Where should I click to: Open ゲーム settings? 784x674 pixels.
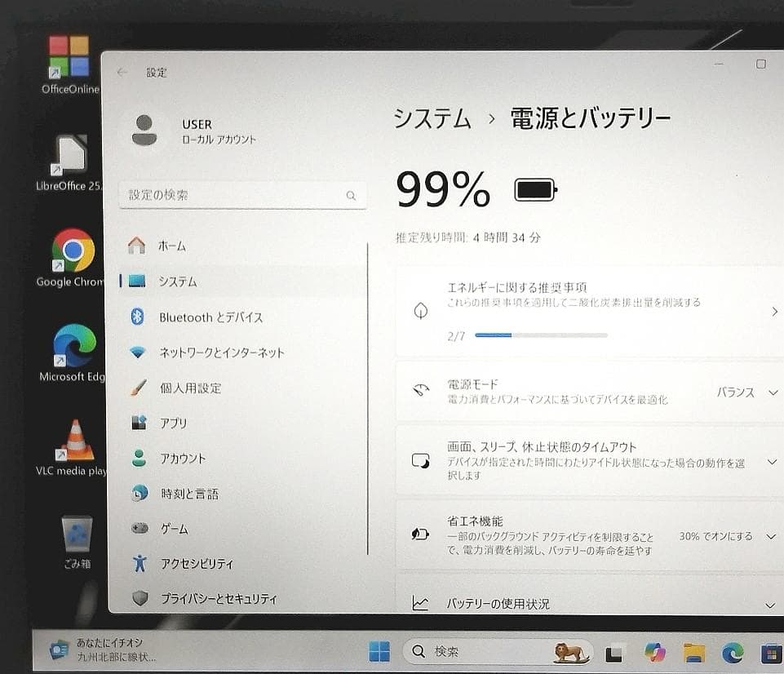click(175, 529)
